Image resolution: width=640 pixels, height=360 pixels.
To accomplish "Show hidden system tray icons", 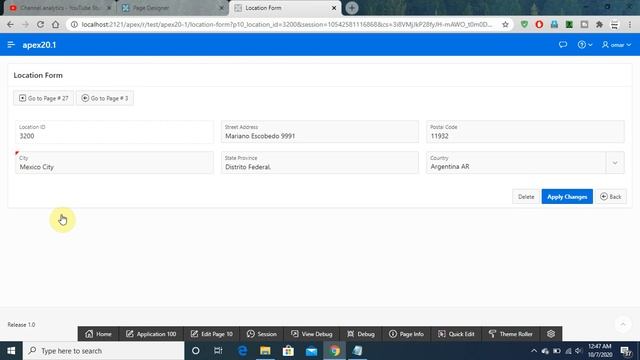I will pos(534,351).
